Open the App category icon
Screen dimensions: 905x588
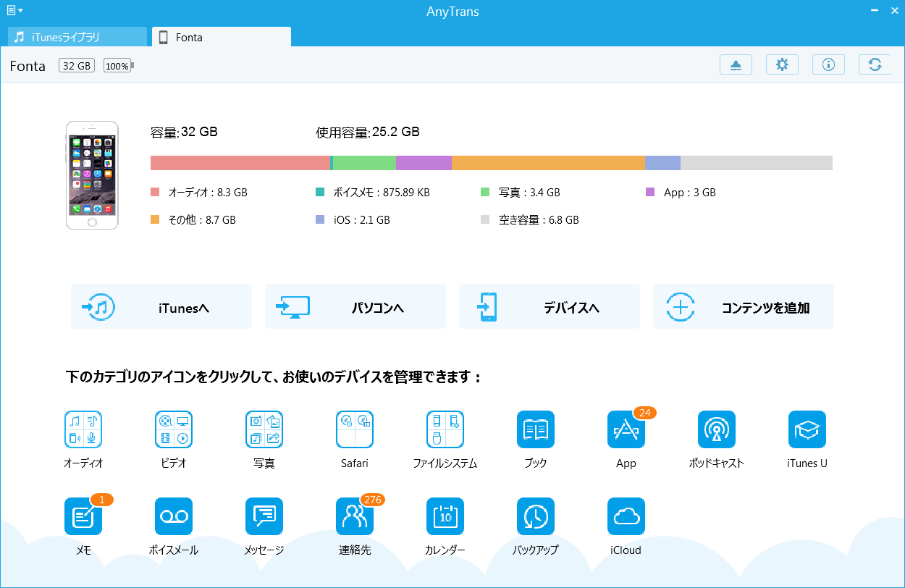626,429
